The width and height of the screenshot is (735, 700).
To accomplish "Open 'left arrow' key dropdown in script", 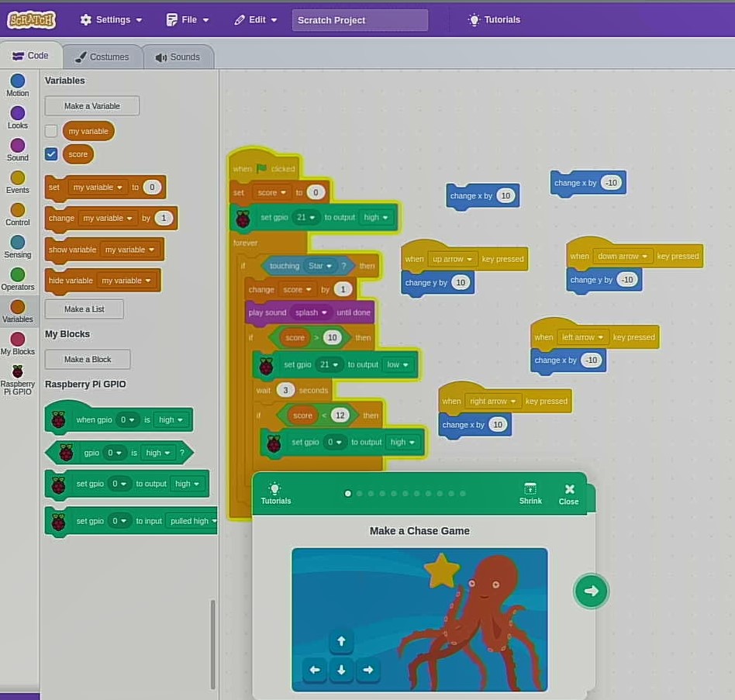I will click(x=583, y=337).
